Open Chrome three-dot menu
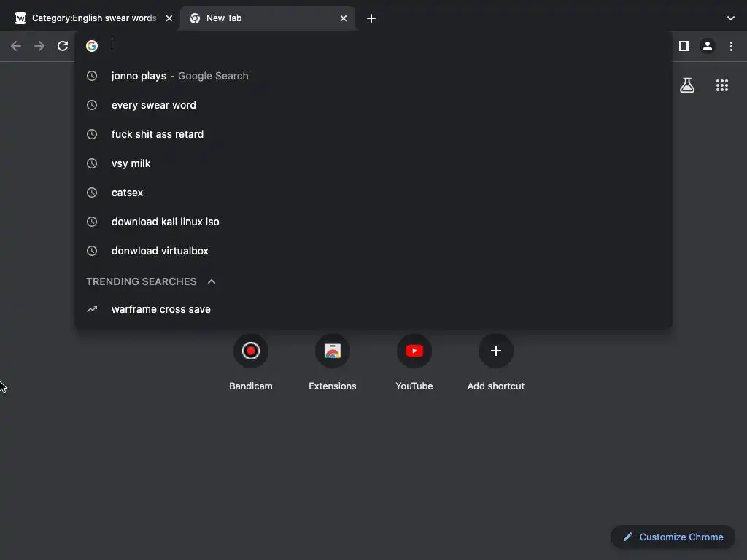The height and width of the screenshot is (560, 747). tap(731, 46)
